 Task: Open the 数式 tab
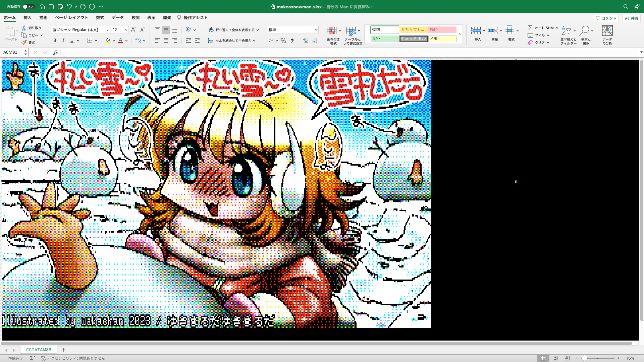(x=100, y=18)
